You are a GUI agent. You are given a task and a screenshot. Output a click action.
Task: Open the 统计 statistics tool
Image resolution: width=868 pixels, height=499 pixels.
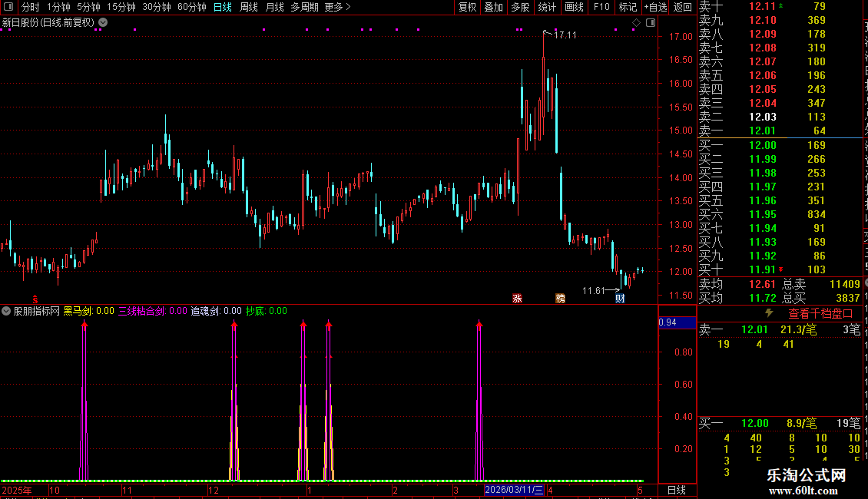[547, 7]
